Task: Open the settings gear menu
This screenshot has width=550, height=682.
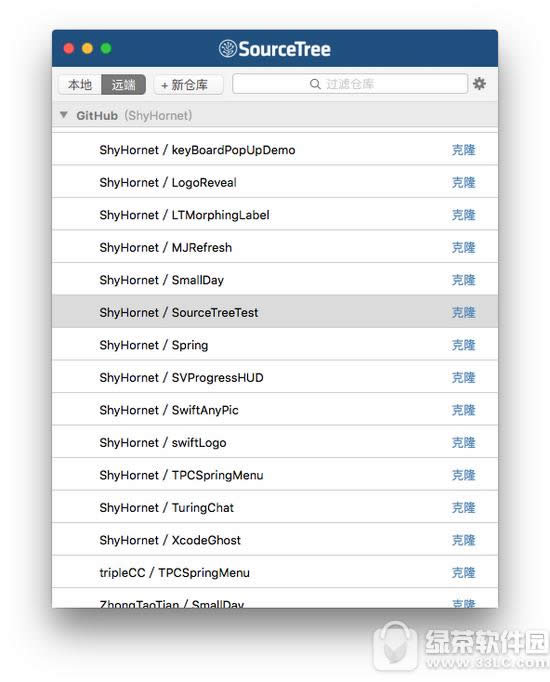Action: pyautogui.click(x=479, y=84)
